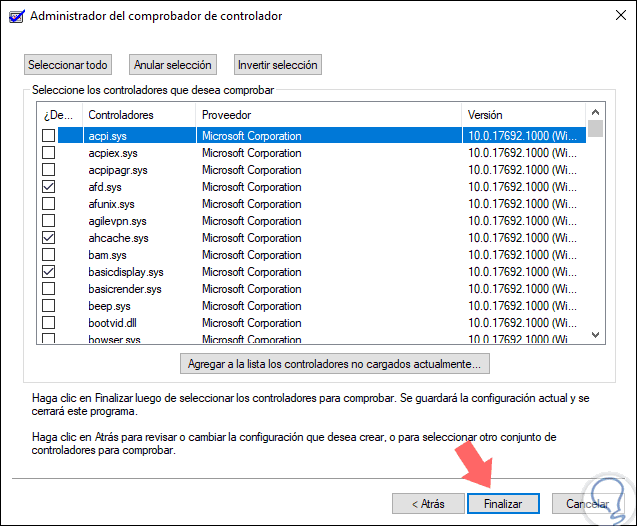Tick the basicrender.sys checkbox

[49, 289]
